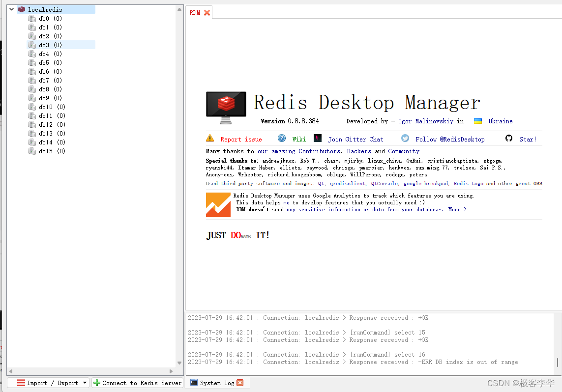Switch to the RDM tab

coord(195,13)
